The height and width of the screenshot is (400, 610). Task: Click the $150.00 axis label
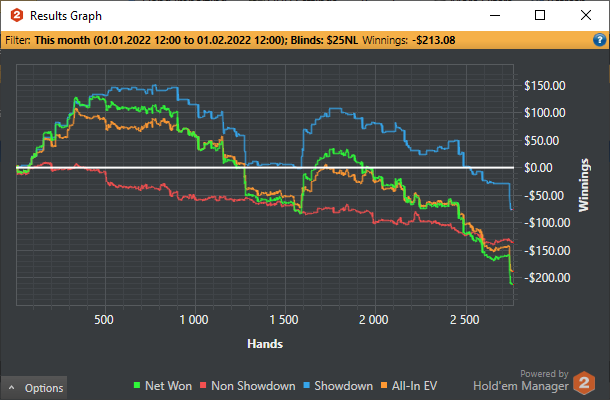(545, 86)
